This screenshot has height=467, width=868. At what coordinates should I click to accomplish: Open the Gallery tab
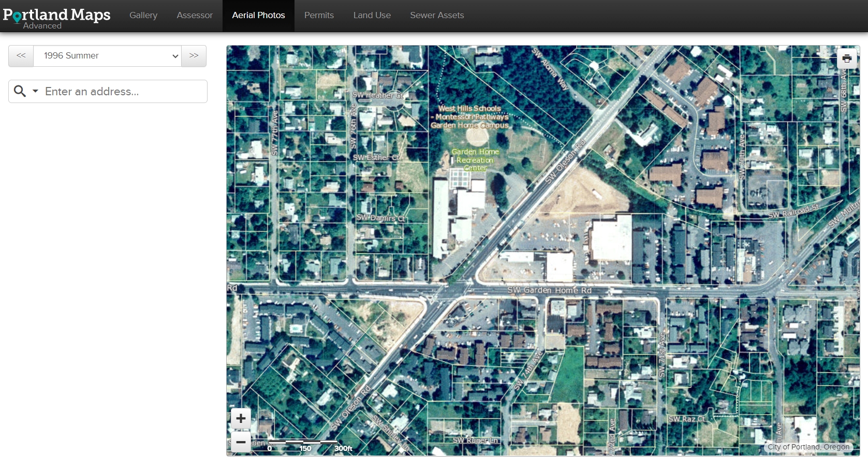(143, 16)
